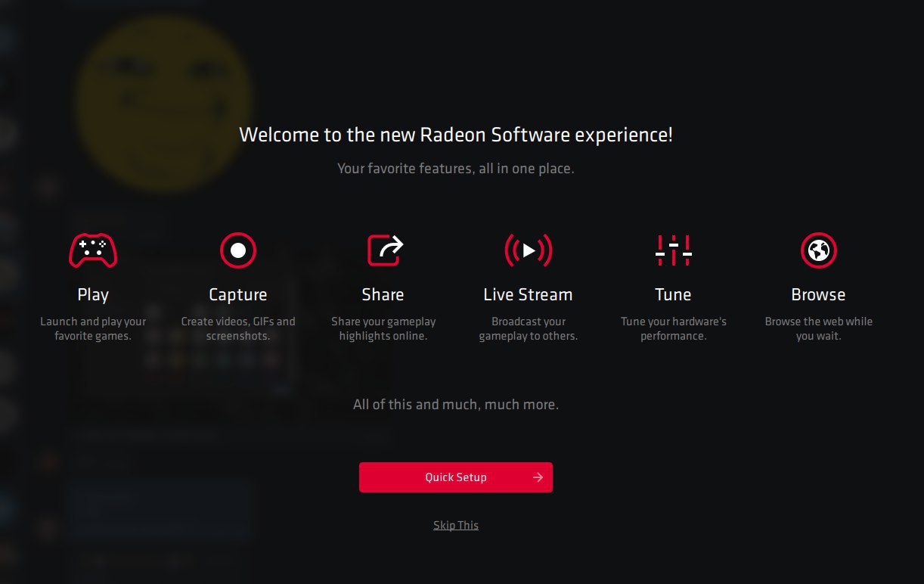
Task: Click the Play gamepad icon
Action: (x=93, y=250)
